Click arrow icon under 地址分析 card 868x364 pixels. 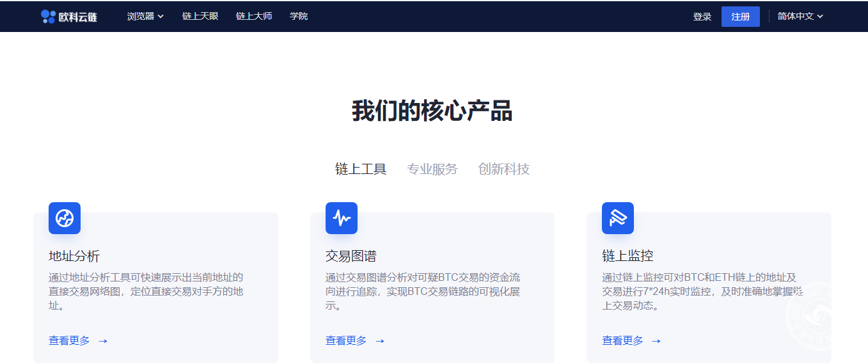[103, 341]
